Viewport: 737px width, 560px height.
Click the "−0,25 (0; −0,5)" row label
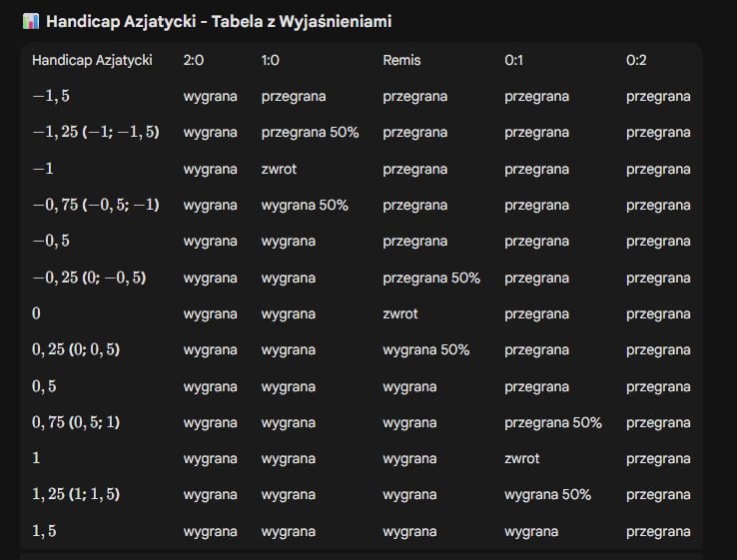pos(89,278)
